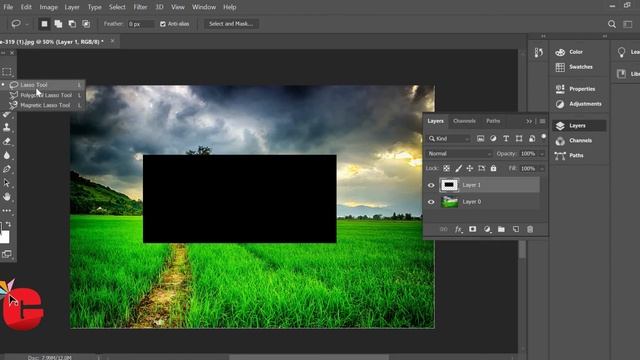Filter for pixel layers
The height and width of the screenshot is (360, 640).
[480, 139]
